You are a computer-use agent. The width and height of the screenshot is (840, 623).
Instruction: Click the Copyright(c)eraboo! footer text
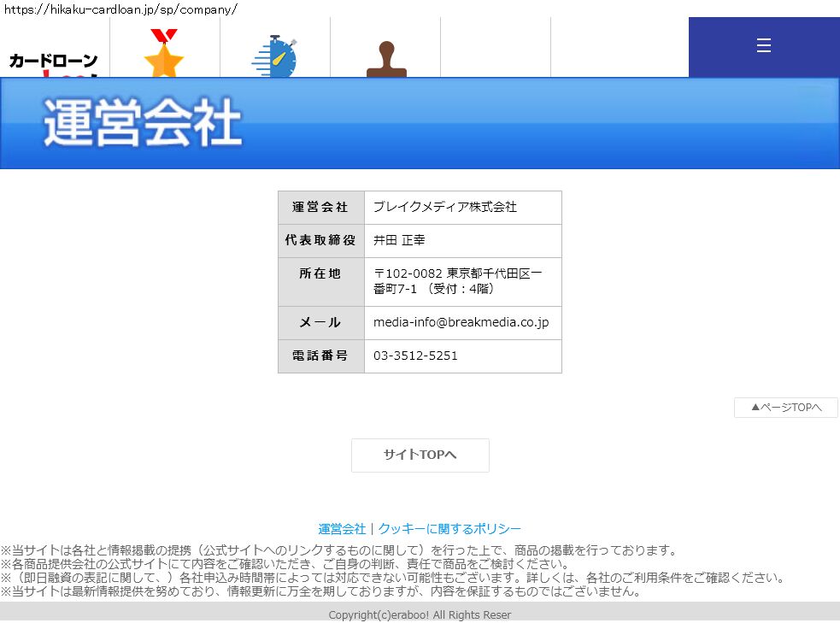(x=420, y=614)
